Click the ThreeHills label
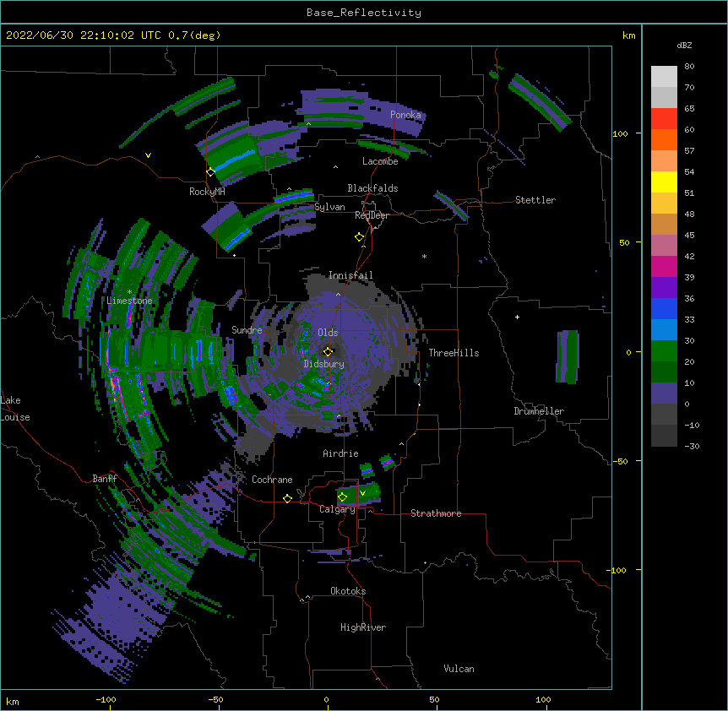 [x=454, y=353]
